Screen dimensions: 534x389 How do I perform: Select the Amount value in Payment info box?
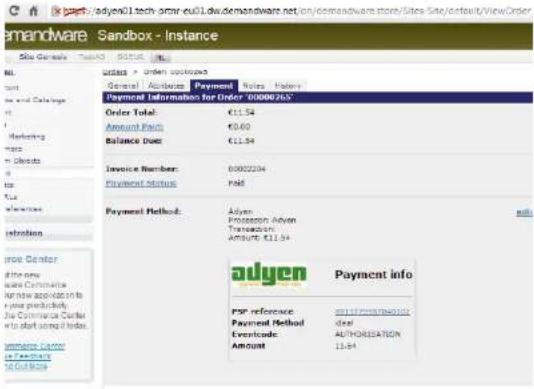click(346, 346)
